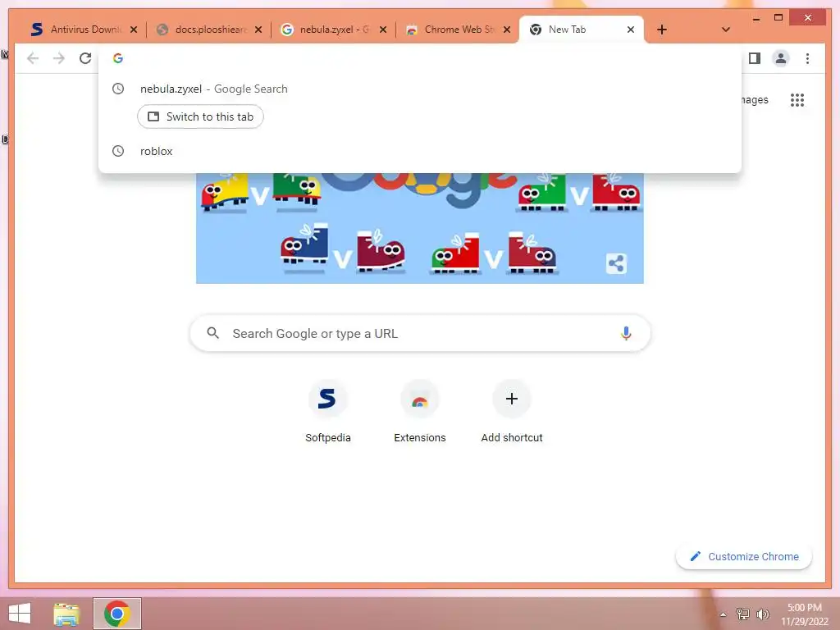Screen dimensions: 840x630
Task: Open Chrome three-dot menu
Action: (807, 58)
